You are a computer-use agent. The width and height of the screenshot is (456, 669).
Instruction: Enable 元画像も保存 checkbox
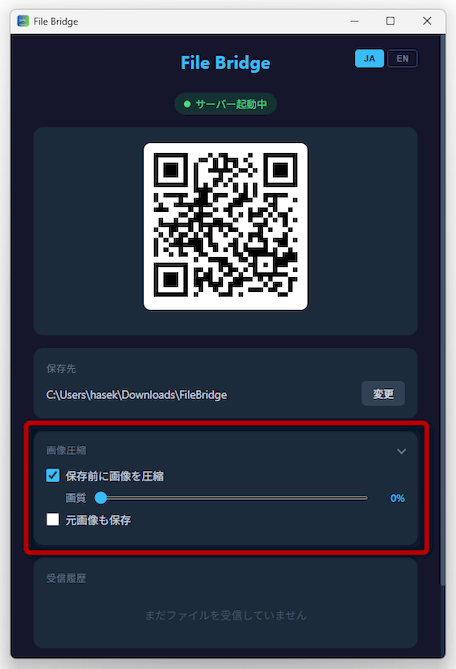point(53,520)
